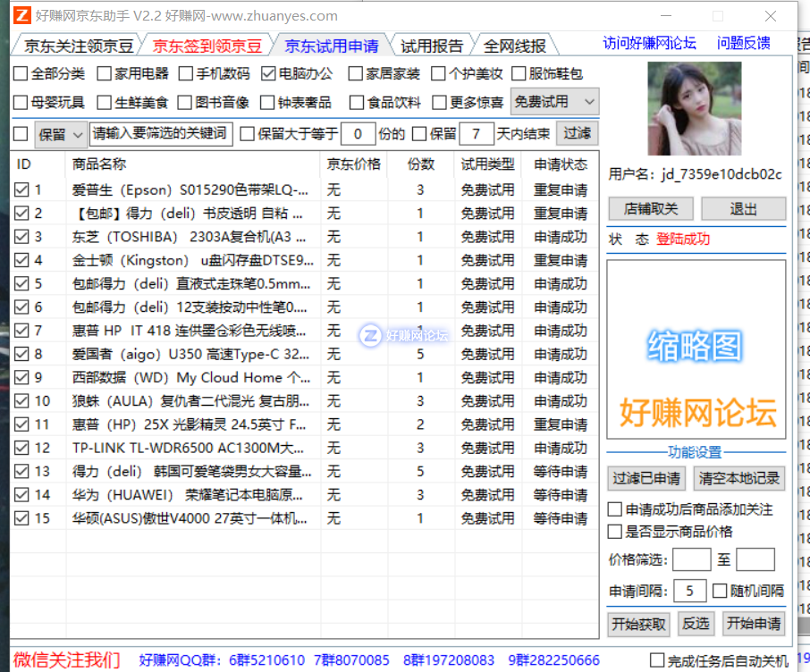Switch to 京东关注领京豆 tab
Image resolution: width=810 pixels, height=672 pixels.
(x=79, y=46)
